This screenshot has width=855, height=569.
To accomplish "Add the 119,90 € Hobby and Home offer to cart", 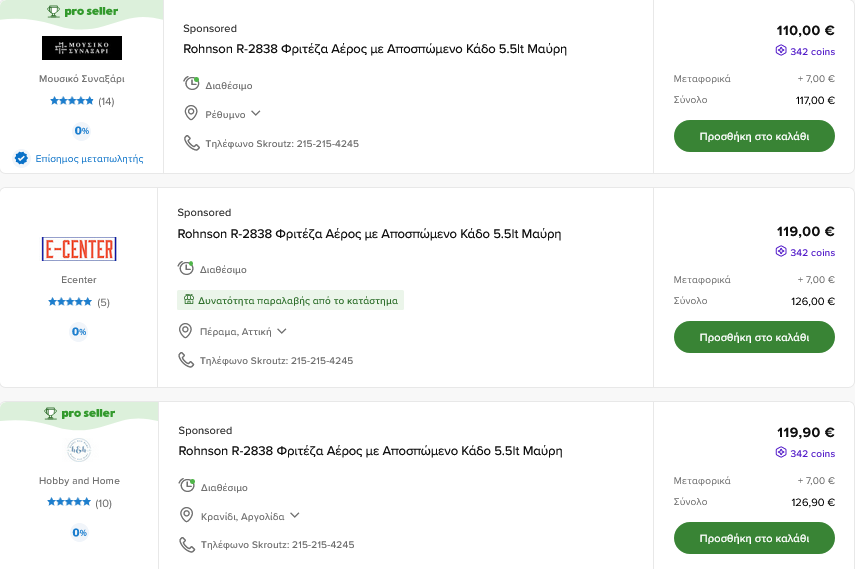I will point(754,538).
